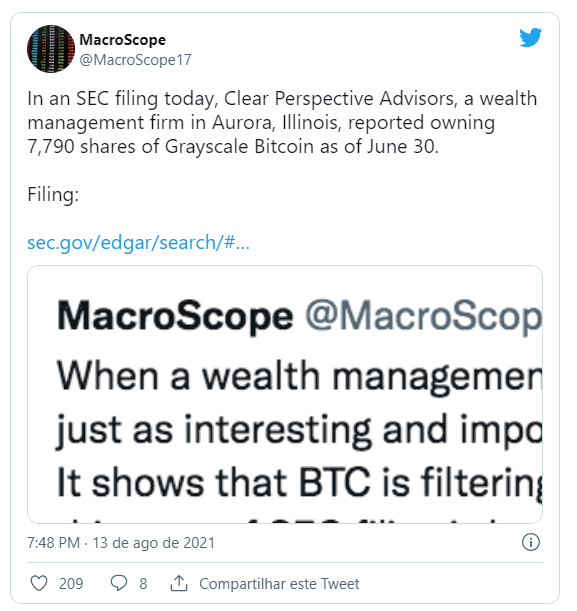Click the MacroScope display name

[x=122, y=39]
